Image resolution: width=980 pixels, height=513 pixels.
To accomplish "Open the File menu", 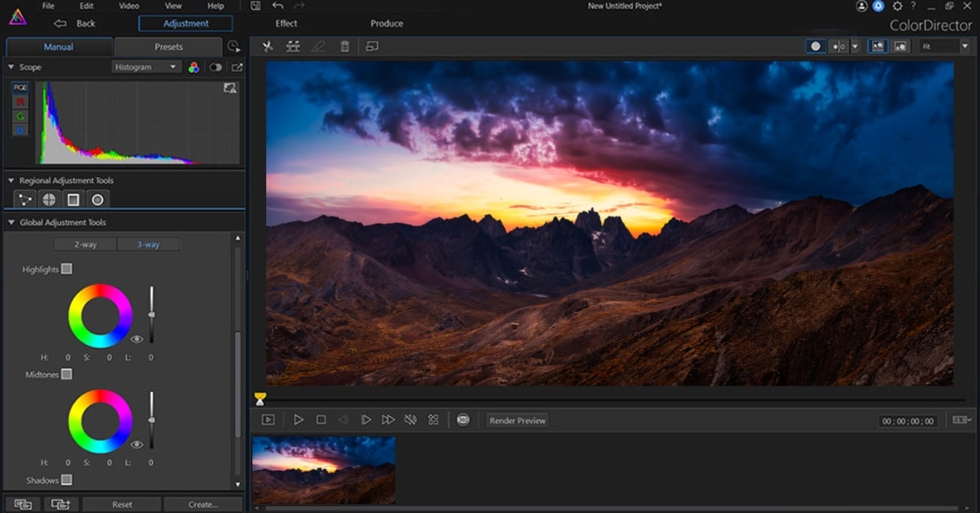I will pyautogui.click(x=48, y=6).
